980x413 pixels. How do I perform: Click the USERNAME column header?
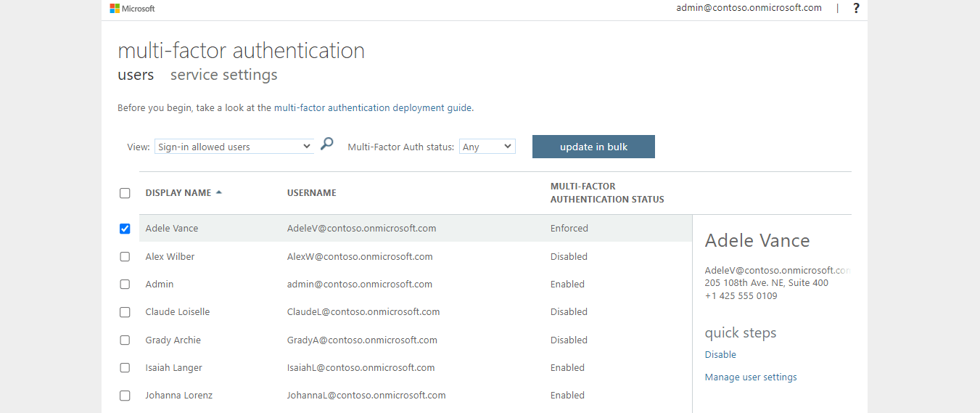click(x=312, y=193)
